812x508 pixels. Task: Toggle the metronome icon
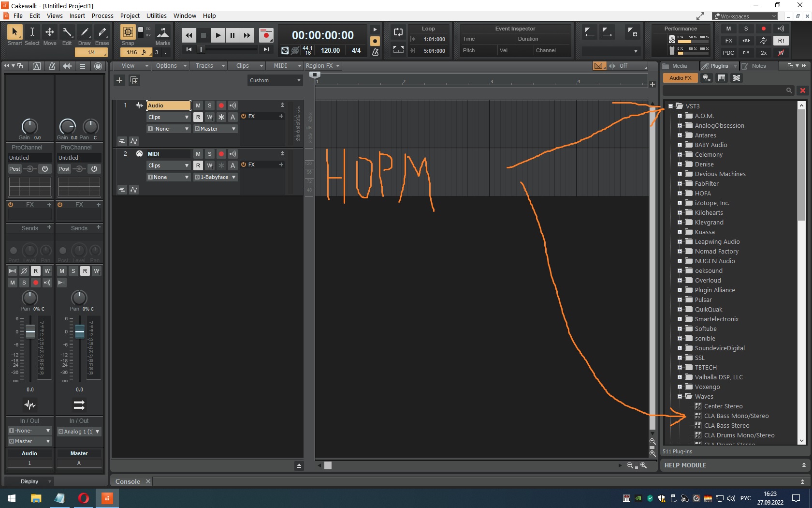[x=375, y=52]
